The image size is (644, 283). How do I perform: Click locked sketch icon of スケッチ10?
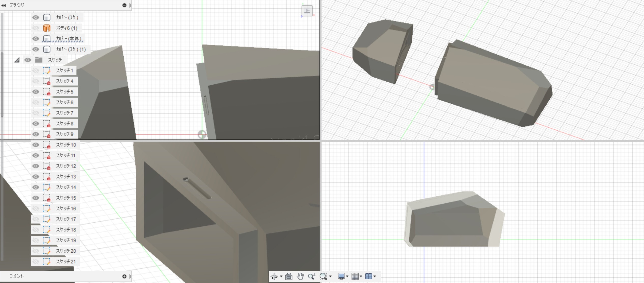pos(47,145)
